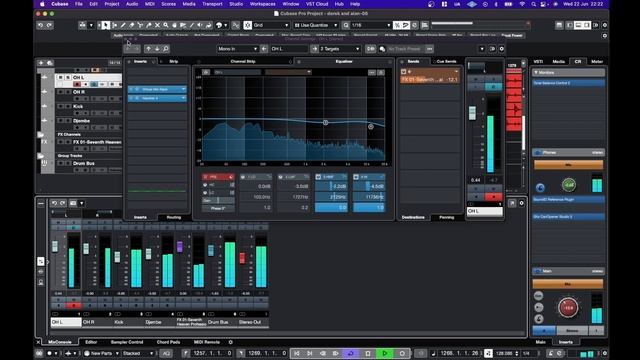Click the red Main level knob
Screen dimensions: 640x360
[x=568, y=307]
